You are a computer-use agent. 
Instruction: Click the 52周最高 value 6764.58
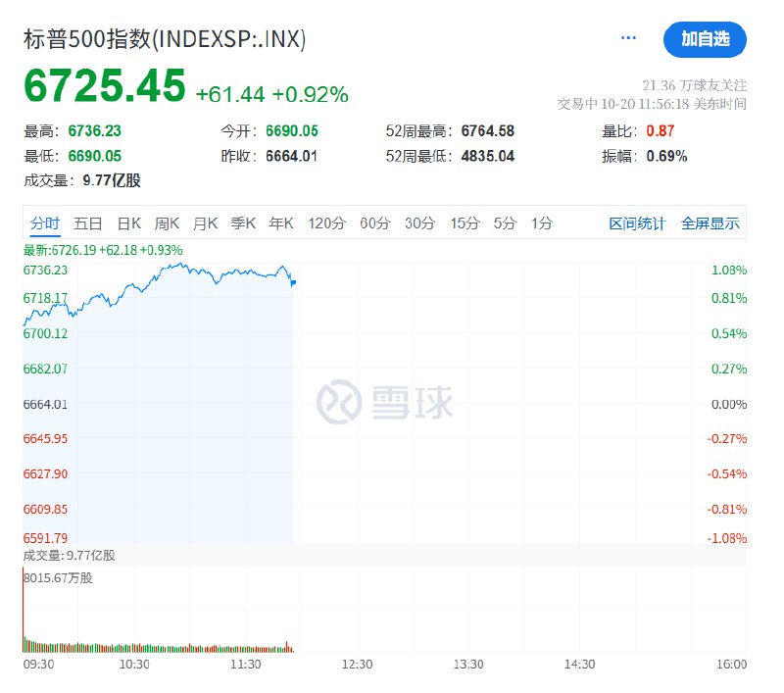click(487, 131)
